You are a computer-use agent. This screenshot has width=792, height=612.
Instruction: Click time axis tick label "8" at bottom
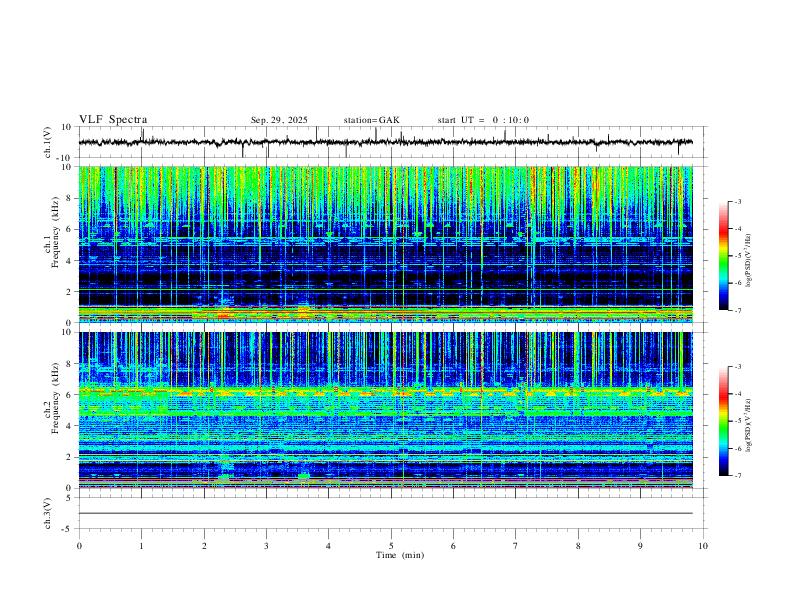578,546
